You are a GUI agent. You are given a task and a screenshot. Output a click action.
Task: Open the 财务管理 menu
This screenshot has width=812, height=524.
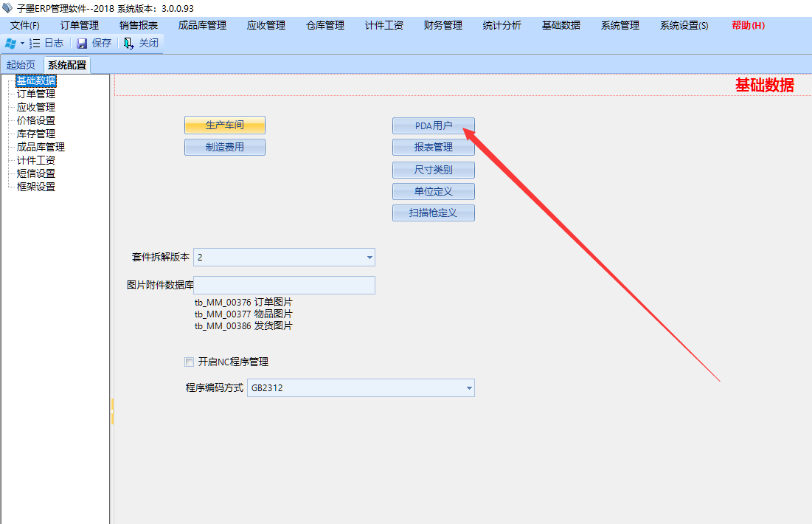[443, 25]
